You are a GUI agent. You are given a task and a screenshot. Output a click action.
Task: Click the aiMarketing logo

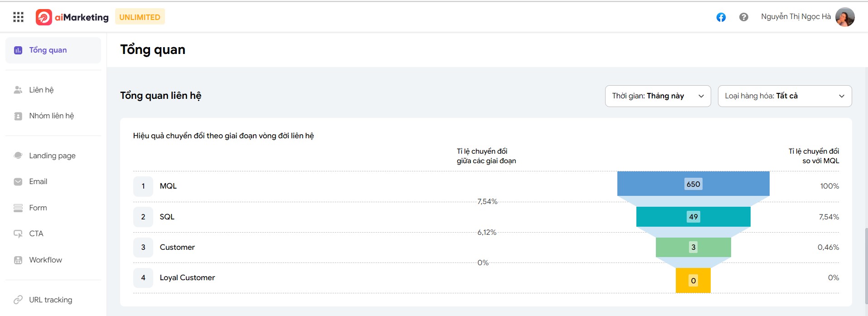tap(72, 17)
